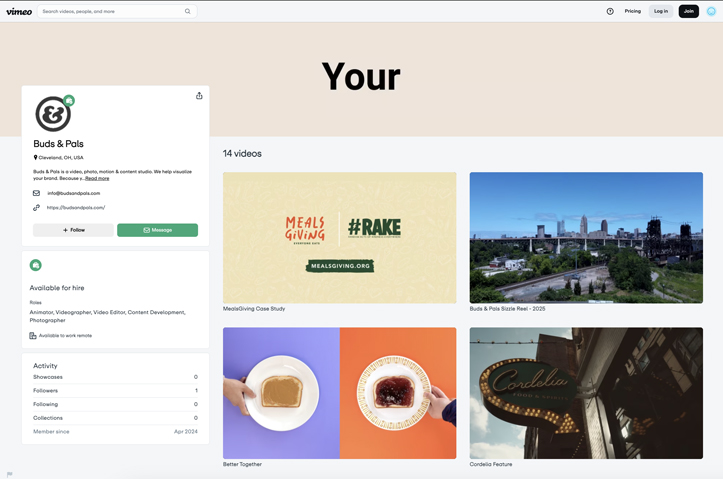The width and height of the screenshot is (723, 479).
Task: Click the green Available for hire icon
Action: click(x=36, y=265)
